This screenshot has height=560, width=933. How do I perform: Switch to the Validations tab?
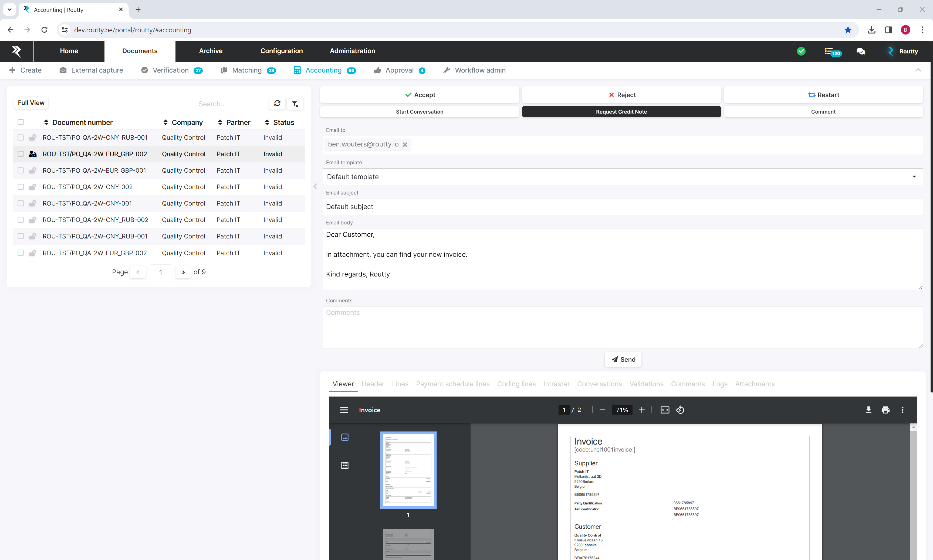(646, 384)
